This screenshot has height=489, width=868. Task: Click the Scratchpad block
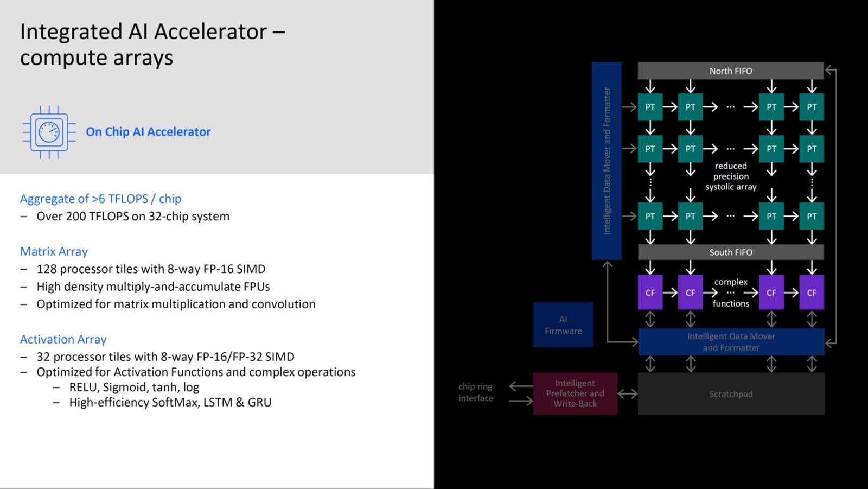point(731,394)
